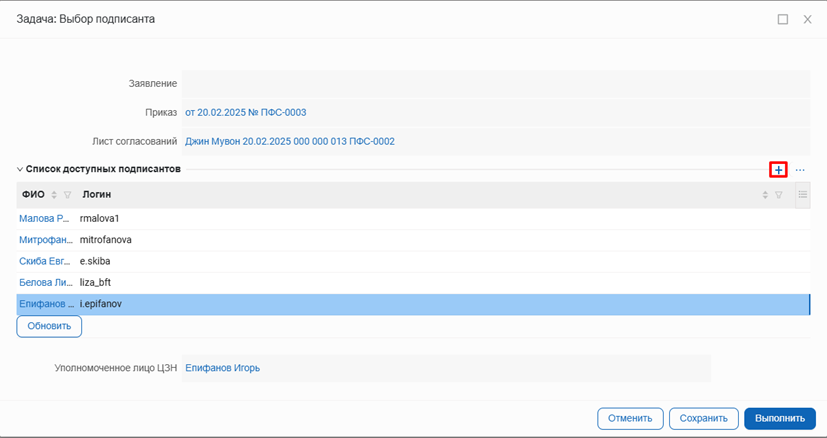Click the filter funnel in the Логин column
The height and width of the screenshot is (438, 827).
pyautogui.click(x=778, y=194)
